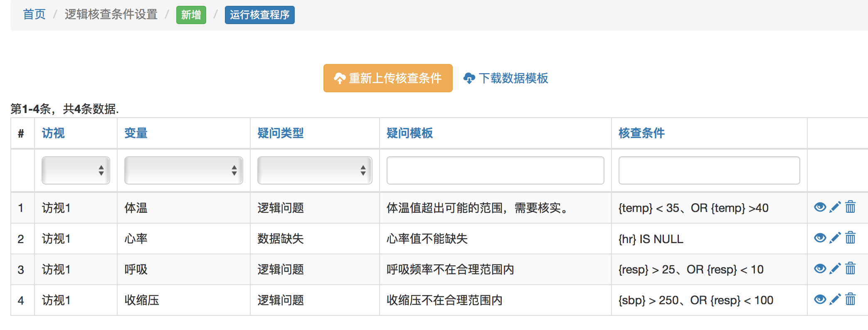868x330 pixels.
Task: Open the 疑问类型 filter dropdown
Action: [x=314, y=170]
